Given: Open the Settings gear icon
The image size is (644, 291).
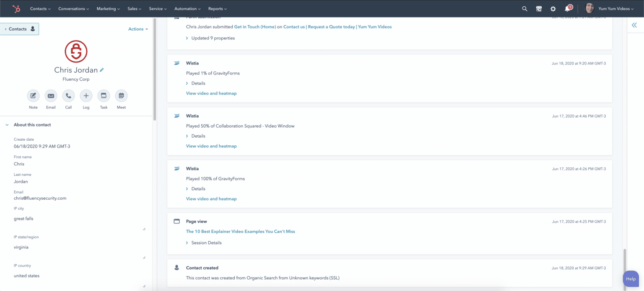Looking at the screenshot, I should 553,8.
